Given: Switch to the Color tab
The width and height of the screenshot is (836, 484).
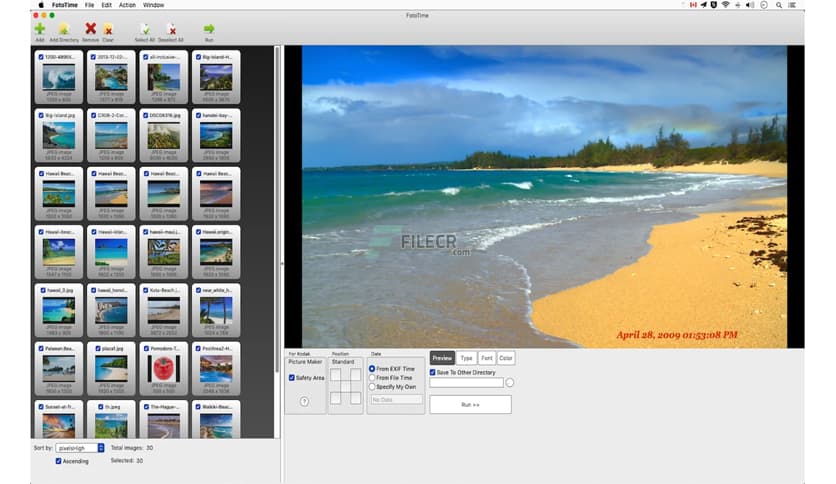Looking at the screenshot, I should [506, 358].
